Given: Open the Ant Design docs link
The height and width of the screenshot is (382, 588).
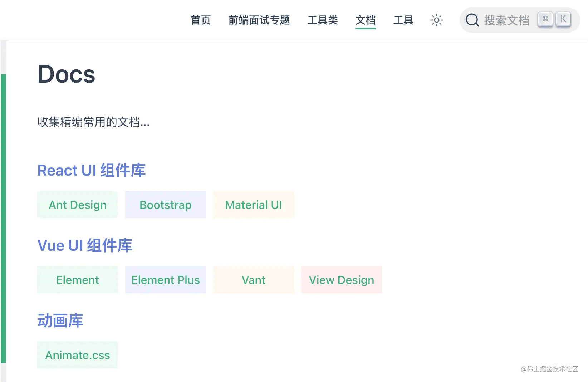Looking at the screenshot, I should 78,205.
